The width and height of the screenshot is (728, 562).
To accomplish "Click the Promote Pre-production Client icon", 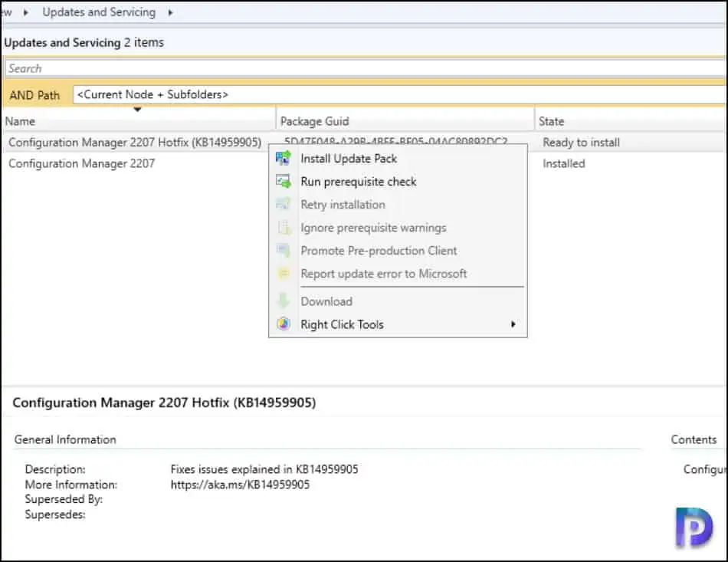I will coord(284,251).
